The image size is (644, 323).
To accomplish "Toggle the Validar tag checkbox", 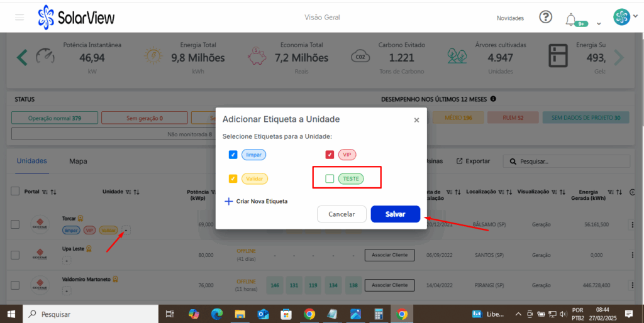I will 233,179.
